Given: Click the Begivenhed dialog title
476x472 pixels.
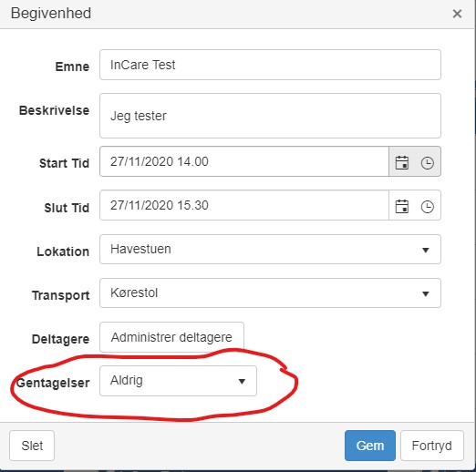Looking at the screenshot, I should tap(51, 14).
